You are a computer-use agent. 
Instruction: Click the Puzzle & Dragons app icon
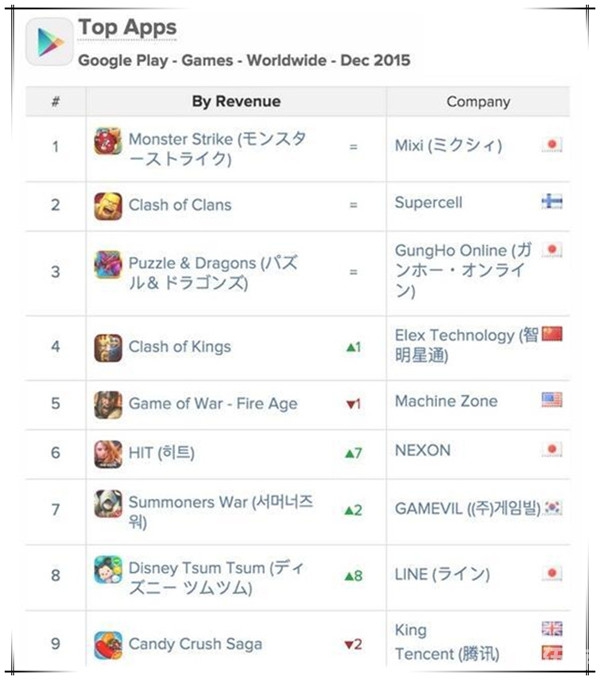[108, 265]
